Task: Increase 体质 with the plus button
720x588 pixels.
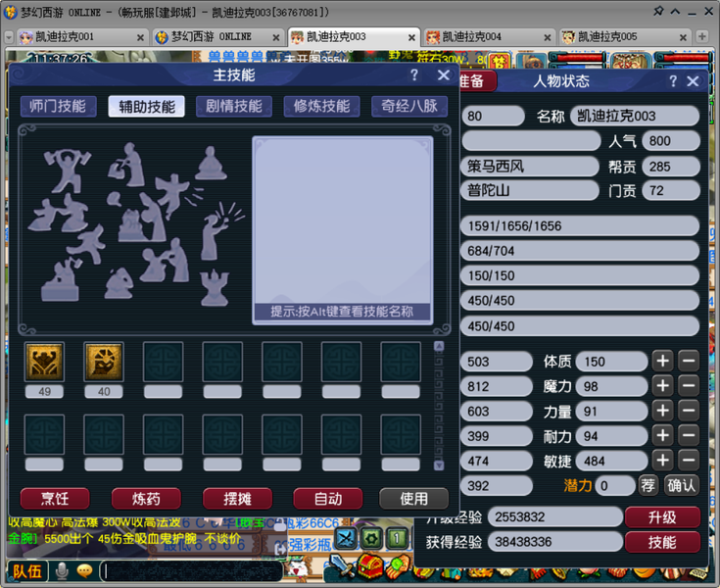Action: (x=662, y=361)
